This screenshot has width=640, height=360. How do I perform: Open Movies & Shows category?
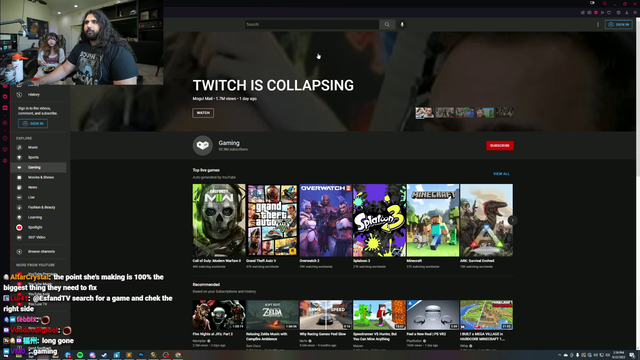click(38, 177)
